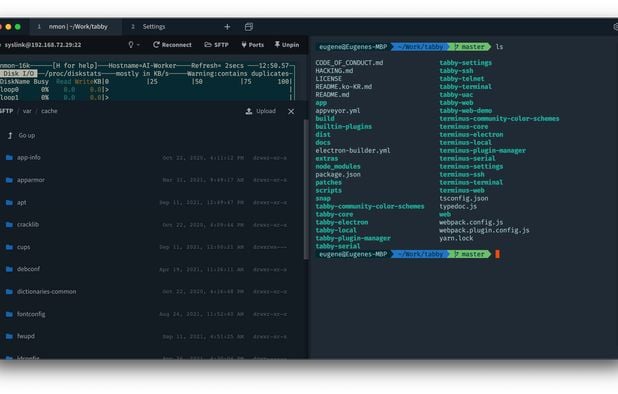The height and width of the screenshot is (394, 618).
Task: Open the Ports forwarding button
Action: click(x=252, y=45)
